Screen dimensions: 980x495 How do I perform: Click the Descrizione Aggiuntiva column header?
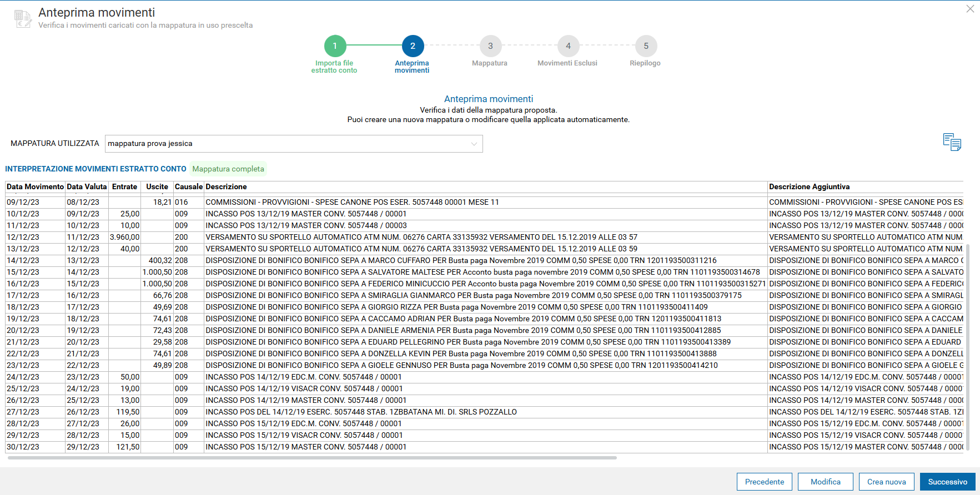865,187
